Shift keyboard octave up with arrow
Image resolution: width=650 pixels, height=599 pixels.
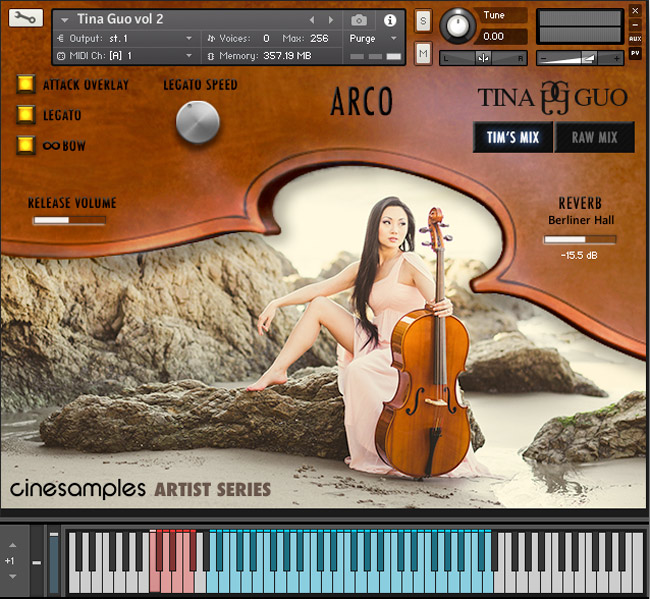coord(12,545)
